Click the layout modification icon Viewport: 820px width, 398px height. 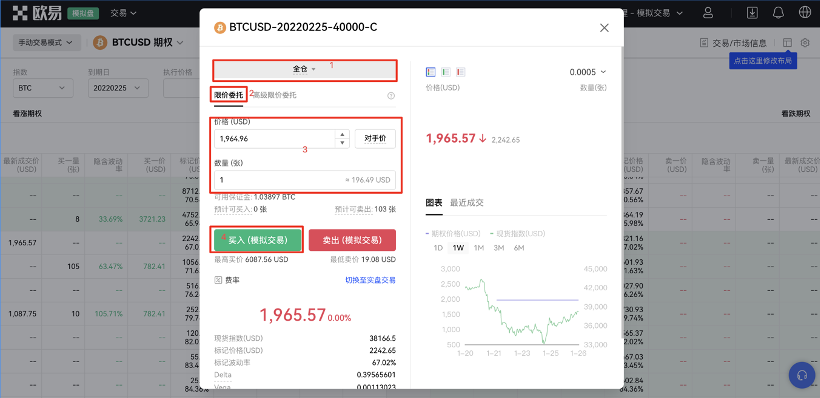(788, 42)
